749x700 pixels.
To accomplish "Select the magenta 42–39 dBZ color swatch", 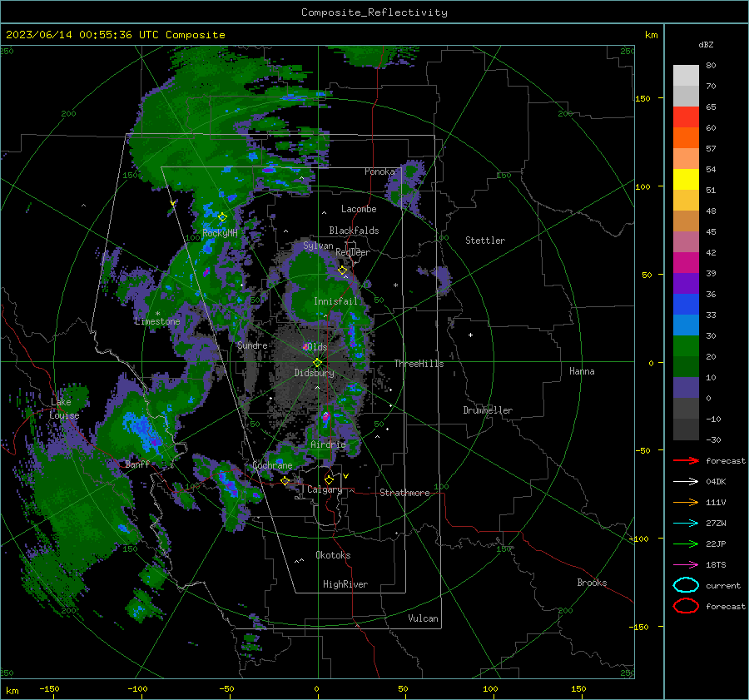I will coord(686,262).
